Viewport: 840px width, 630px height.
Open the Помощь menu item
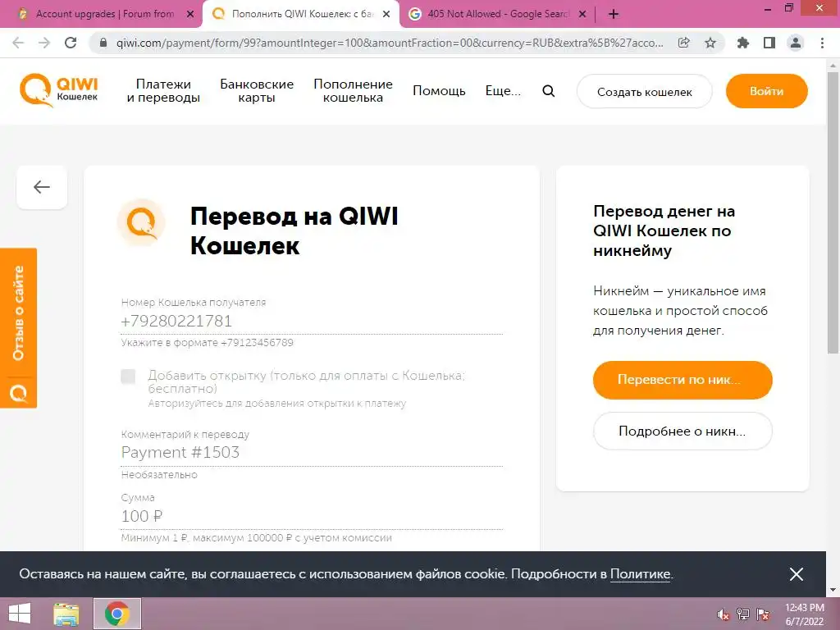click(439, 91)
